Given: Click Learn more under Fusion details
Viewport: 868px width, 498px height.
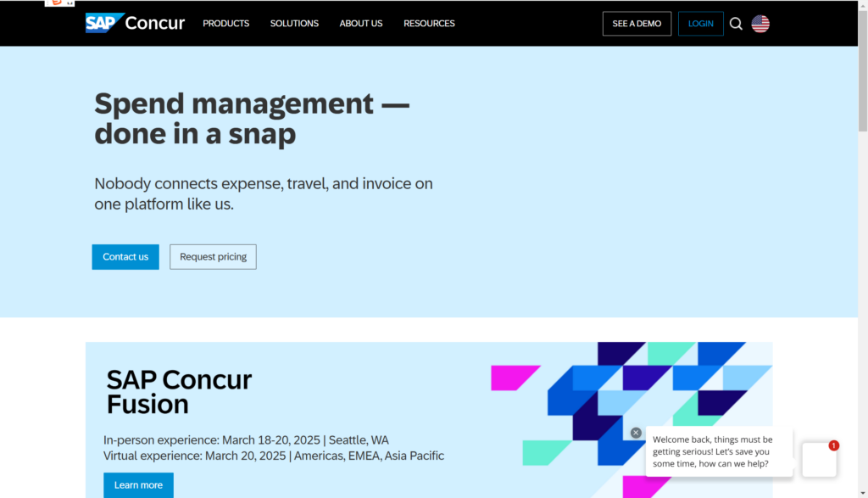Looking at the screenshot, I should (138, 485).
